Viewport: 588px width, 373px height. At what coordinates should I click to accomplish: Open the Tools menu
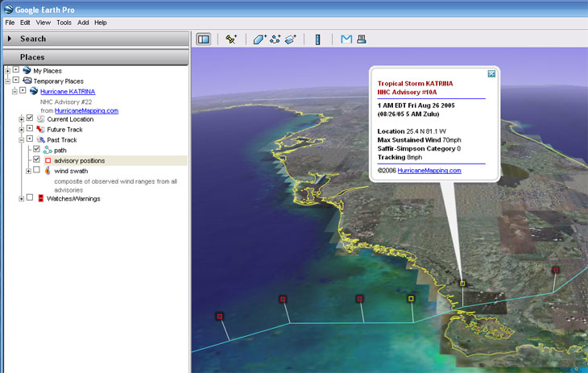pyautogui.click(x=64, y=23)
